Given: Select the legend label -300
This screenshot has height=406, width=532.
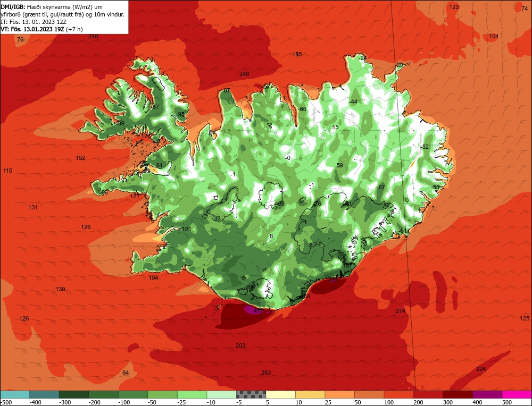Looking at the screenshot, I should coord(65,402).
